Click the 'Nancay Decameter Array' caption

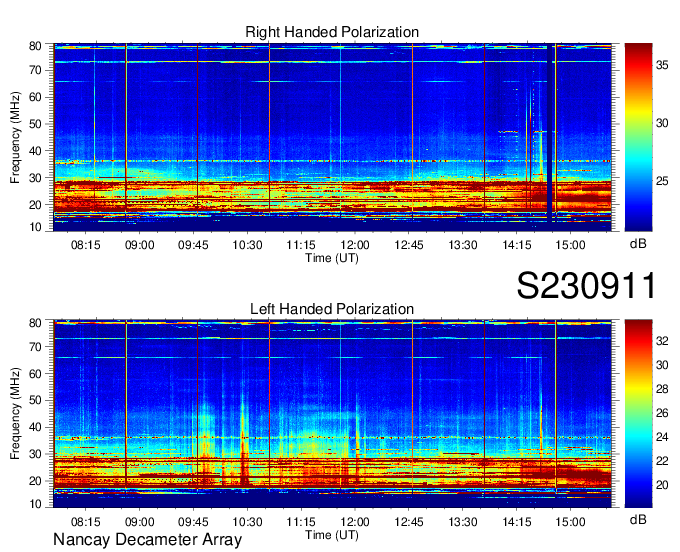coord(147,540)
